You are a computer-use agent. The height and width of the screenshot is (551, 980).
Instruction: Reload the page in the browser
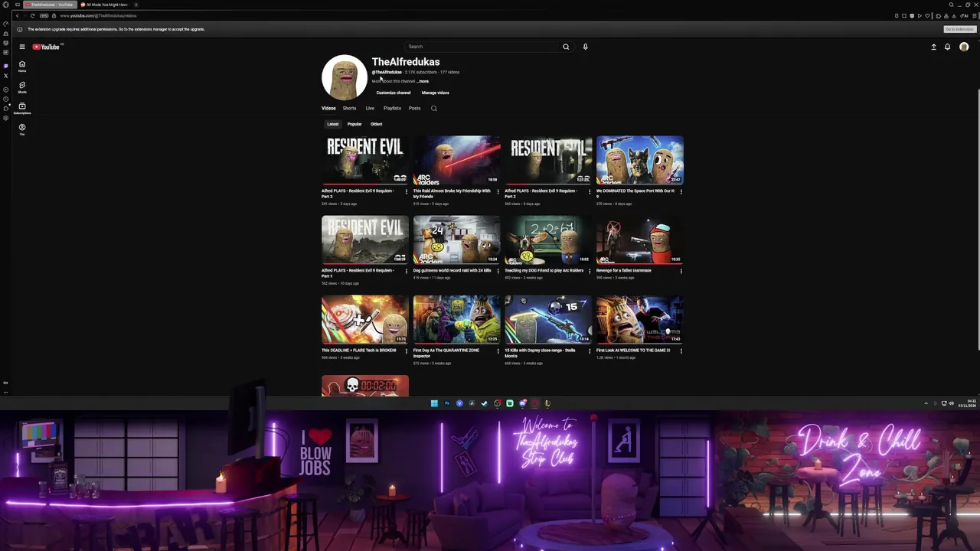(32, 15)
